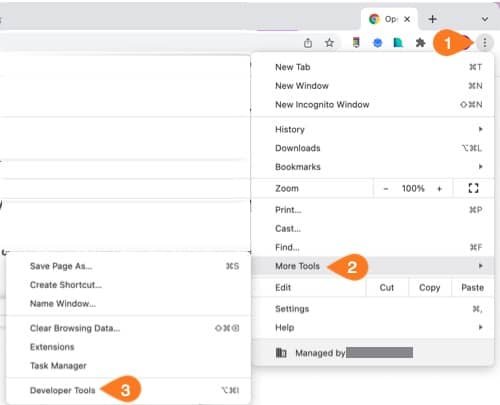Click the Extensions puzzle piece icon
Image resolution: width=500 pixels, height=405 pixels.
[420, 43]
